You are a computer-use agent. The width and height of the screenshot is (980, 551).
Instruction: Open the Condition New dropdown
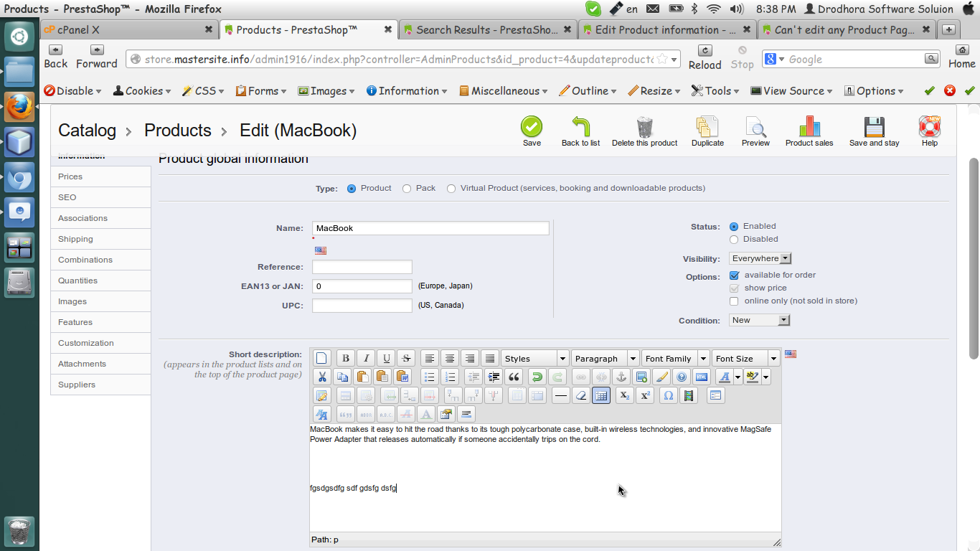(x=759, y=320)
